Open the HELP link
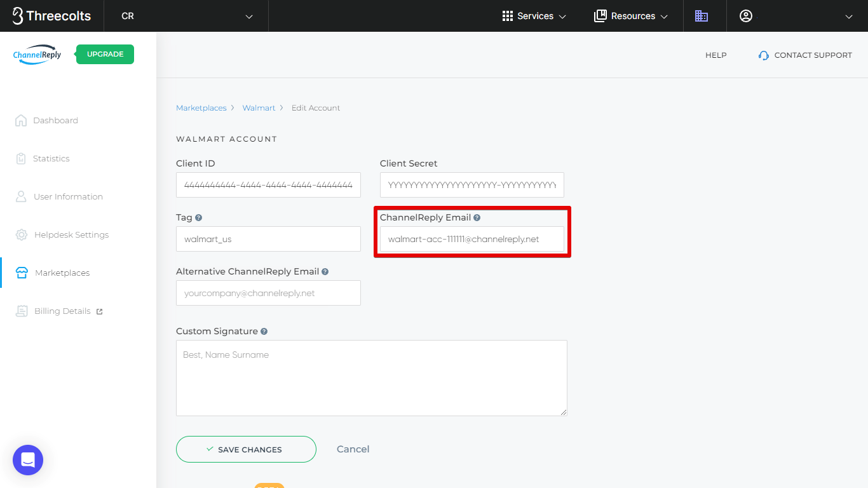 tap(715, 55)
